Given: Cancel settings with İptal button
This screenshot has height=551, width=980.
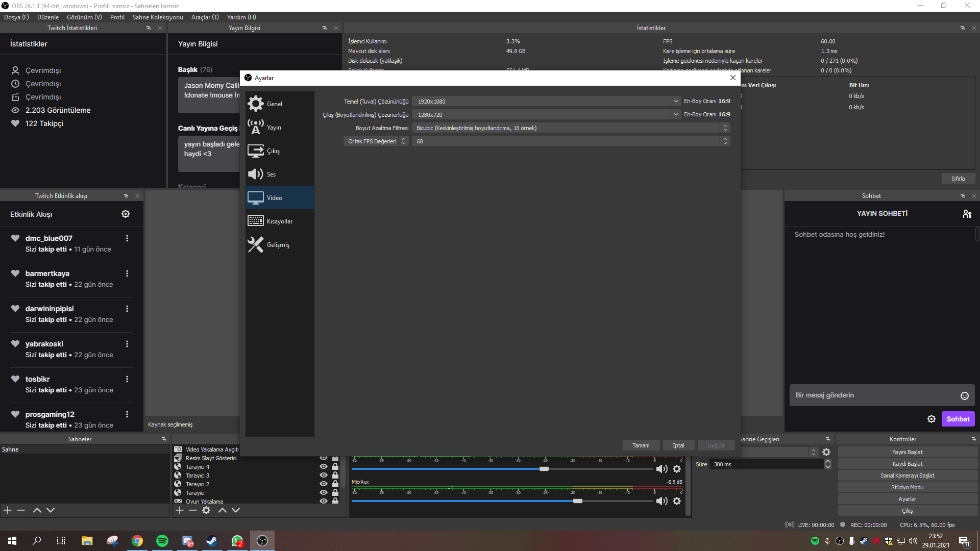Looking at the screenshot, I should click(x=678, y=445).
